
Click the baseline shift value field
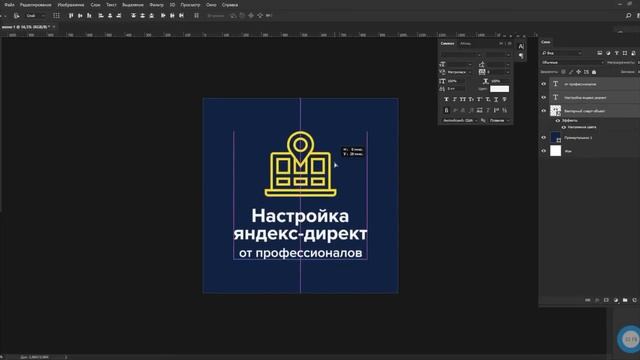(x=456, y=89)
